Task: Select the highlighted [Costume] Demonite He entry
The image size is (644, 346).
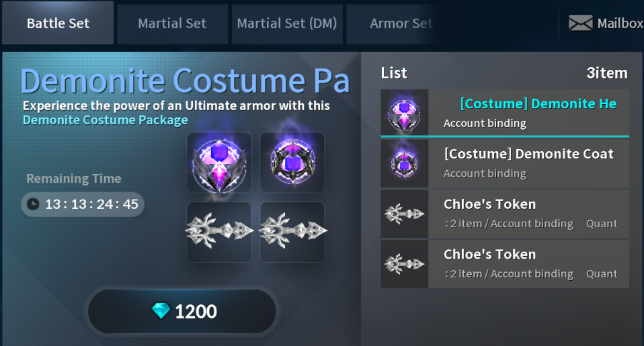Action: click(528, 112)
